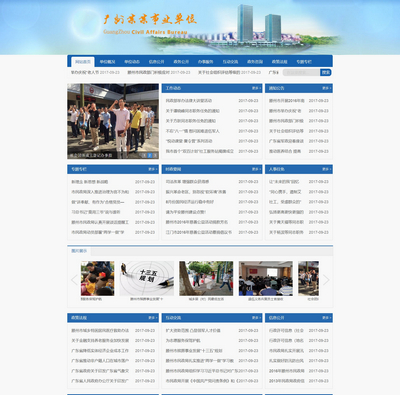
Task: Open the 信息公开 navigation item
Action: (157, 62)
